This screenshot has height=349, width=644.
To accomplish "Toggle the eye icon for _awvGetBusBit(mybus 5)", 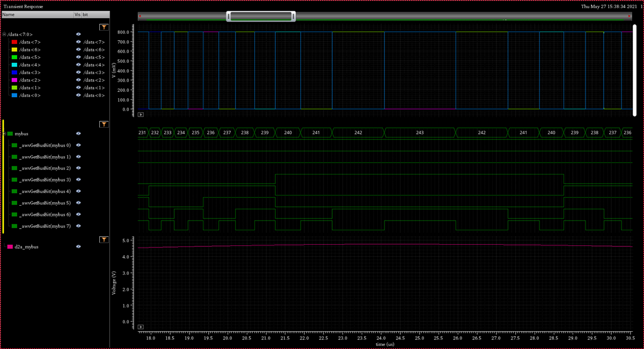I will click(x=78, y=203).
